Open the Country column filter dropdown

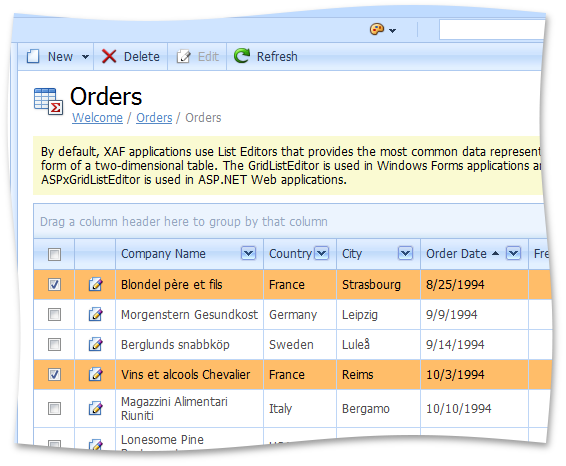[x=322, y=253]
